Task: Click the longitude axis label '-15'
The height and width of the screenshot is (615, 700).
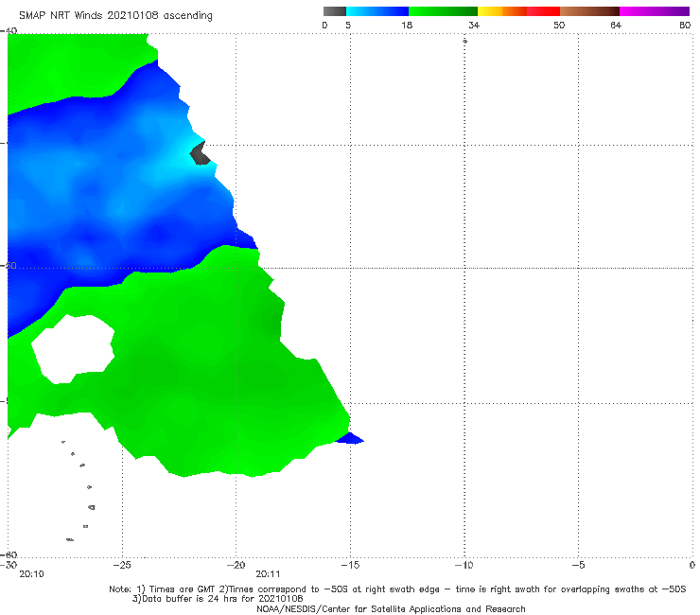Action: pyautogui.click(x=350, y=565)
